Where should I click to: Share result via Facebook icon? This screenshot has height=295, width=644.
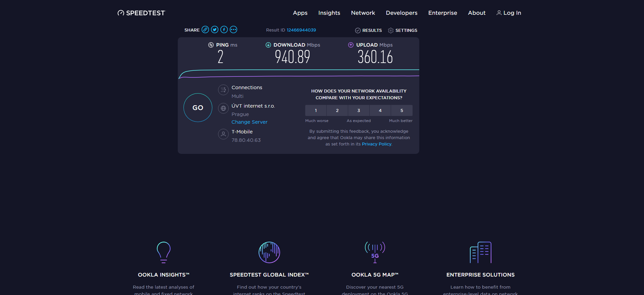pos(224,30)
